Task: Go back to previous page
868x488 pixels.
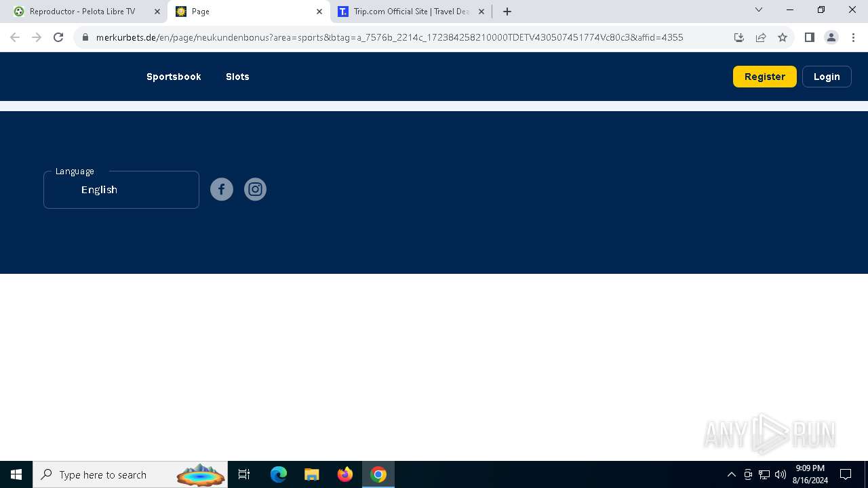Action: pyautogui.click(x=15, y=37)
